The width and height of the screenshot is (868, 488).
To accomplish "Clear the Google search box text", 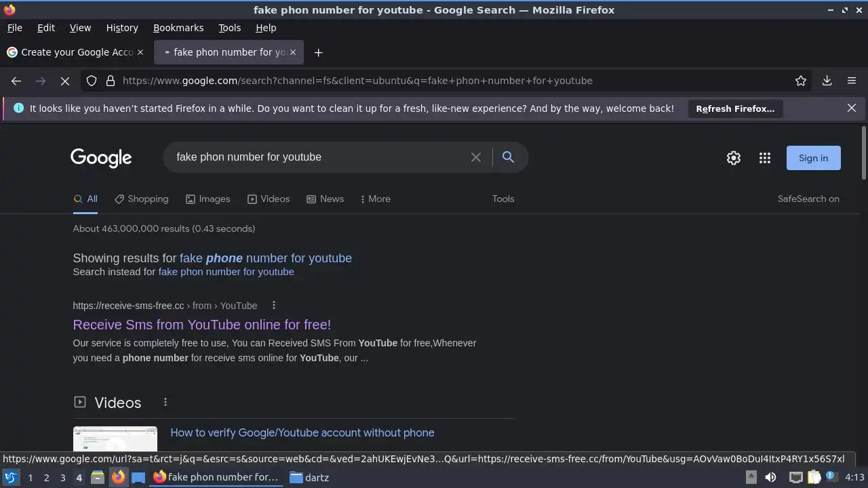I will click(x=476, y=157).
